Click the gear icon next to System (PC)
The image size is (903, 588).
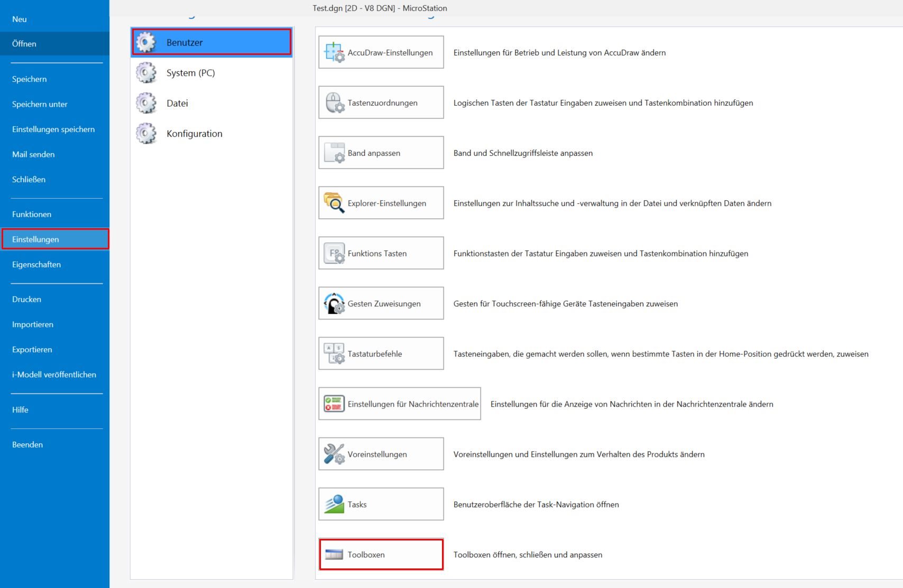pos(146,73)
